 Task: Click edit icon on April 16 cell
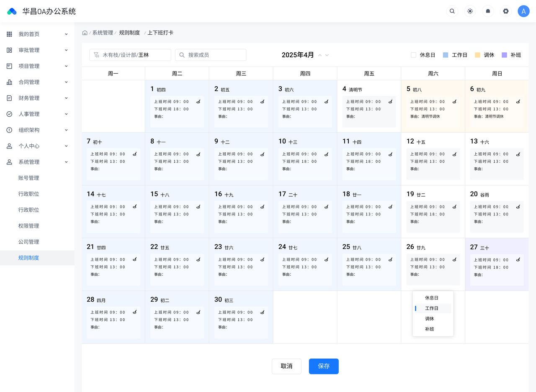pos(262,206)
